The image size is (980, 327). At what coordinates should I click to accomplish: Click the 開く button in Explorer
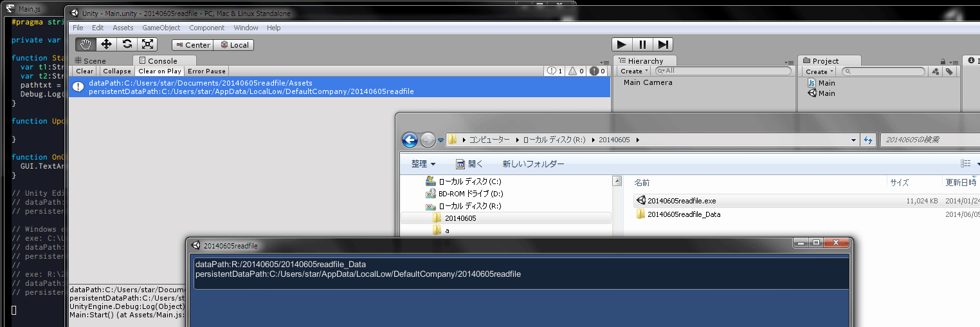[469, 164]
